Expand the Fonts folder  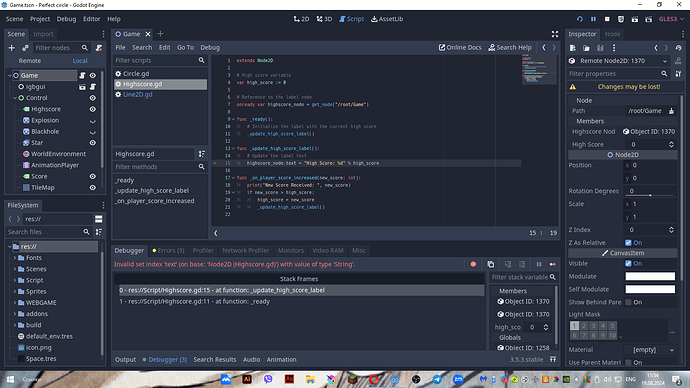click(15, 258)
